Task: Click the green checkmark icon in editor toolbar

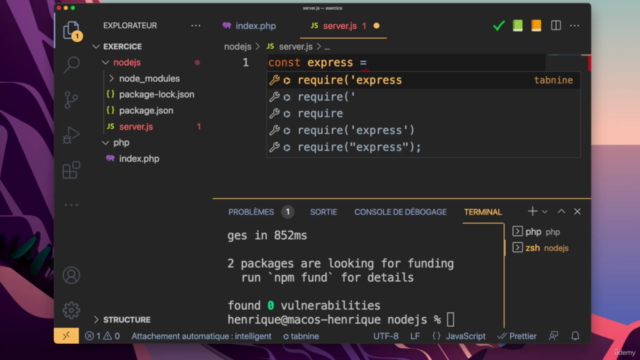Action: [498, 26]
